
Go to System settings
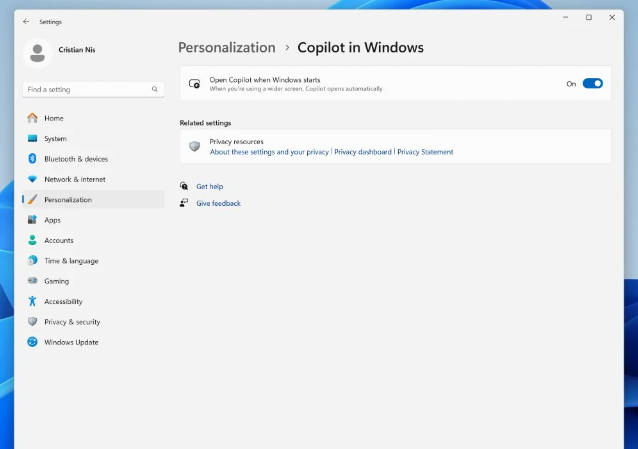coord(94,138)
